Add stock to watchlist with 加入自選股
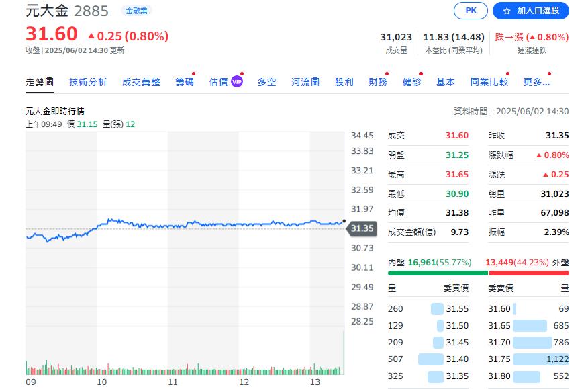The height and width of the screenshot is (389, 588). tap(530, 11)
